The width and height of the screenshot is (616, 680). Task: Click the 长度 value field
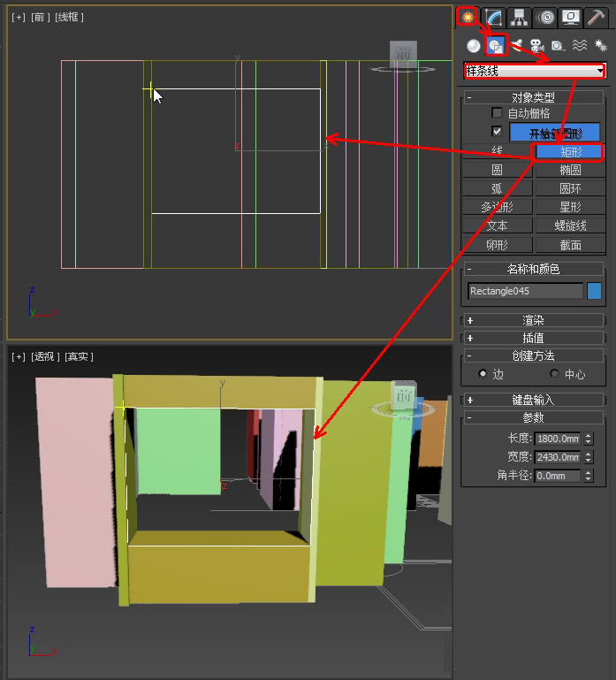pyautogui.click(x=558, y=439)
